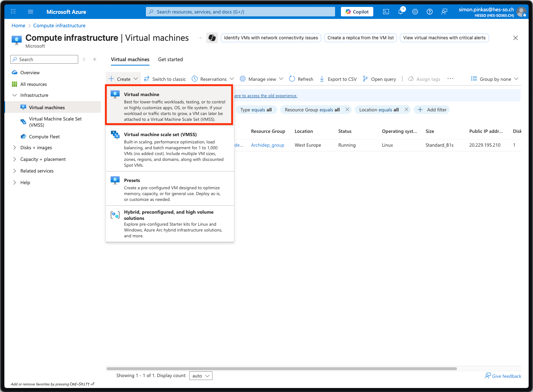
Task: Open the notifications bell
Action: 401,12
